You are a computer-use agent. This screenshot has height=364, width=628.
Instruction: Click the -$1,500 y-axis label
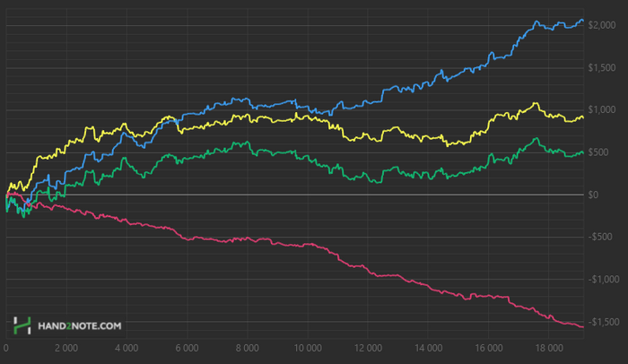click(x=604, y=322)
